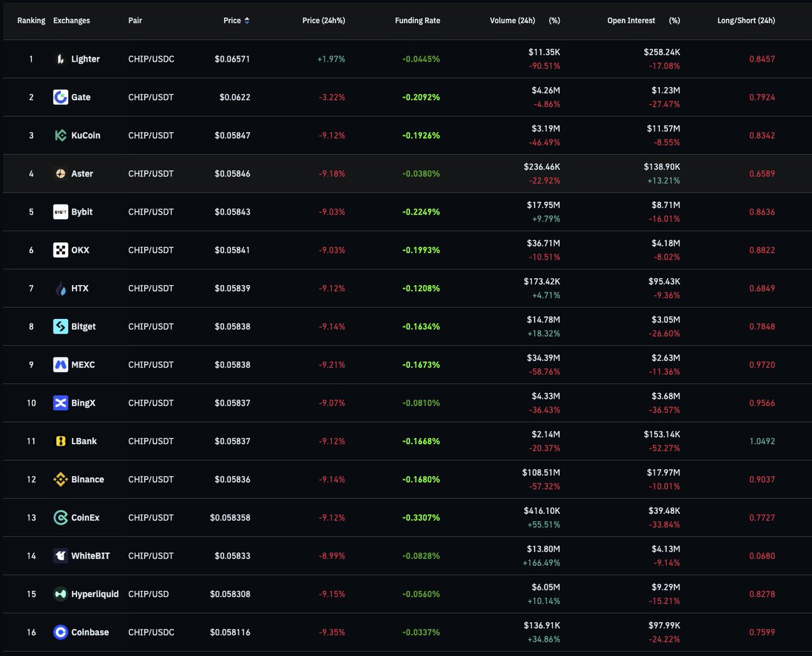812x656 pixels.
Task: Click the -3.22% price change for Gate
Action: point(332,97)
